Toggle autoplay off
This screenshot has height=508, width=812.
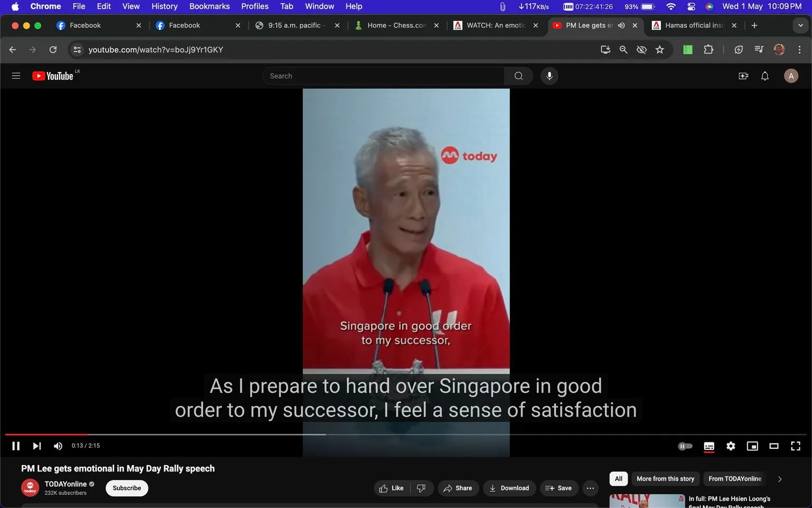685,446
